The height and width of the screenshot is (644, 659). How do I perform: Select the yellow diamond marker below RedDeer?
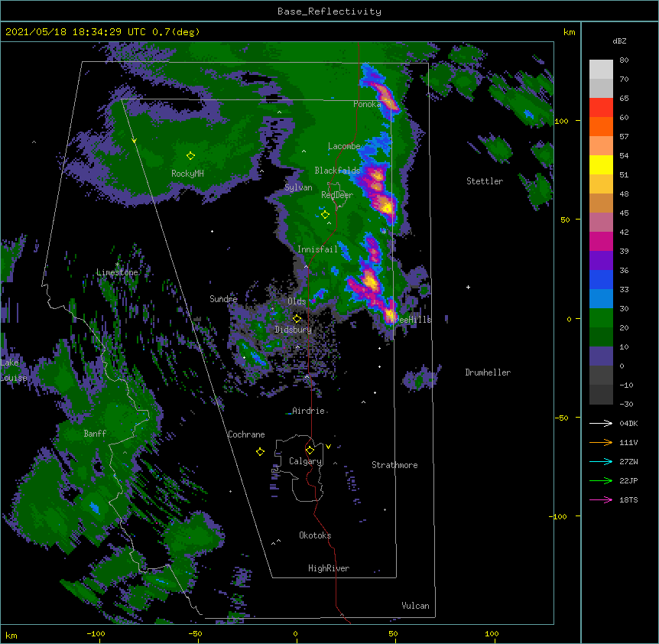pyautogui.click(x=325, y=215)
